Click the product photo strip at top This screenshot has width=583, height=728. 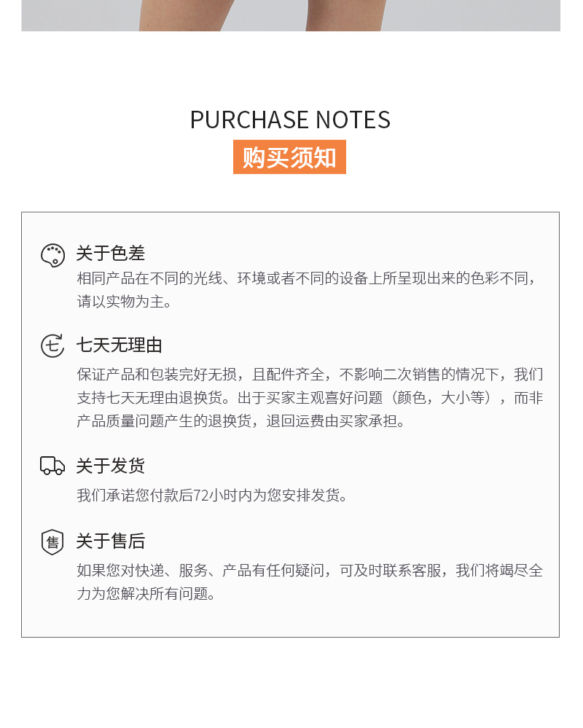point(291,15)
